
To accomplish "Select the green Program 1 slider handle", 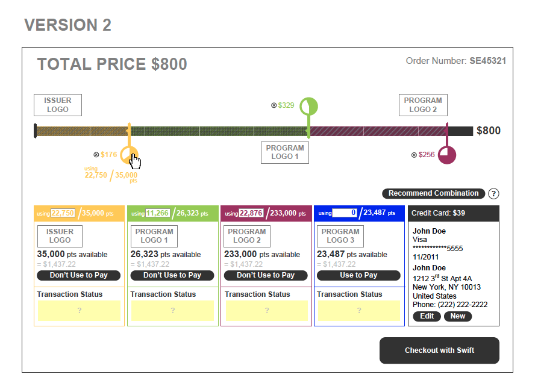I will pos(309,106).
